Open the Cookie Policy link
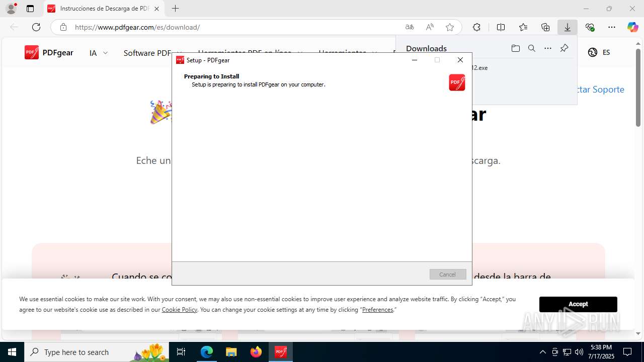This screenshot has width=644, height=362. pos(180,310)
